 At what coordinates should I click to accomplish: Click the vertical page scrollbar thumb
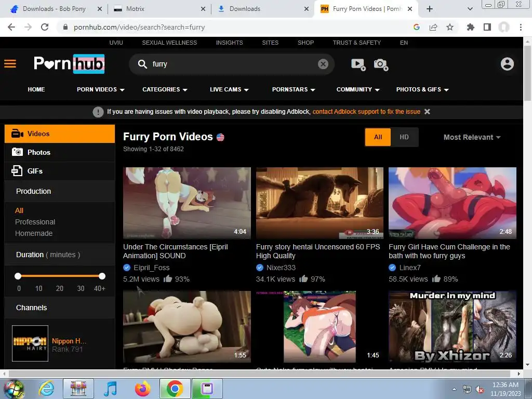pos(527,73)
